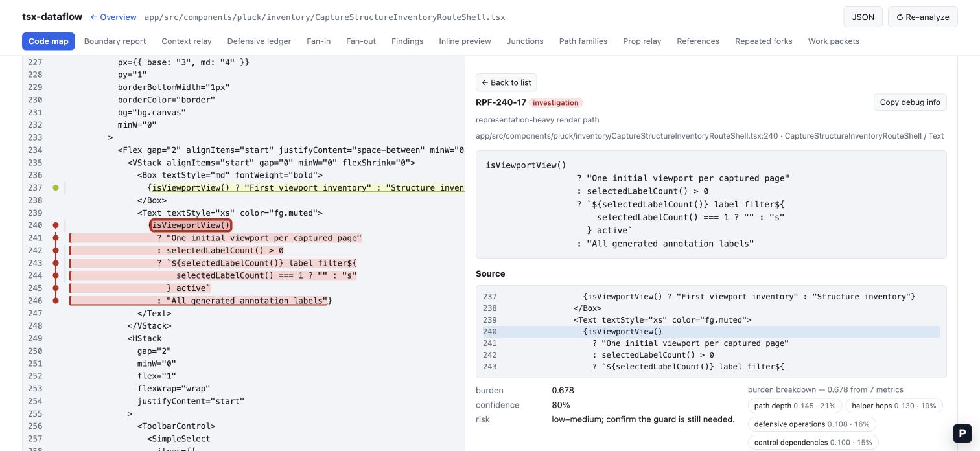
Task: Click the helper hops metric chip
Action: pos(894,406)
